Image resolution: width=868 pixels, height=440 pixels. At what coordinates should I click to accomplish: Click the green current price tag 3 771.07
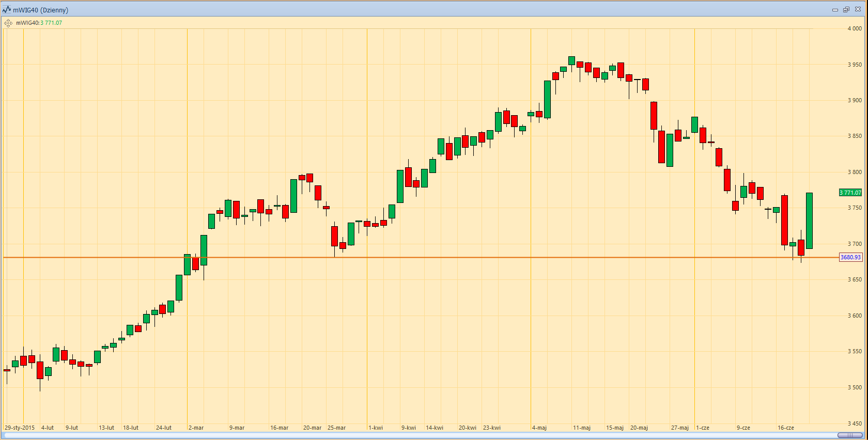pyautogui.click(x=850, y=193)
